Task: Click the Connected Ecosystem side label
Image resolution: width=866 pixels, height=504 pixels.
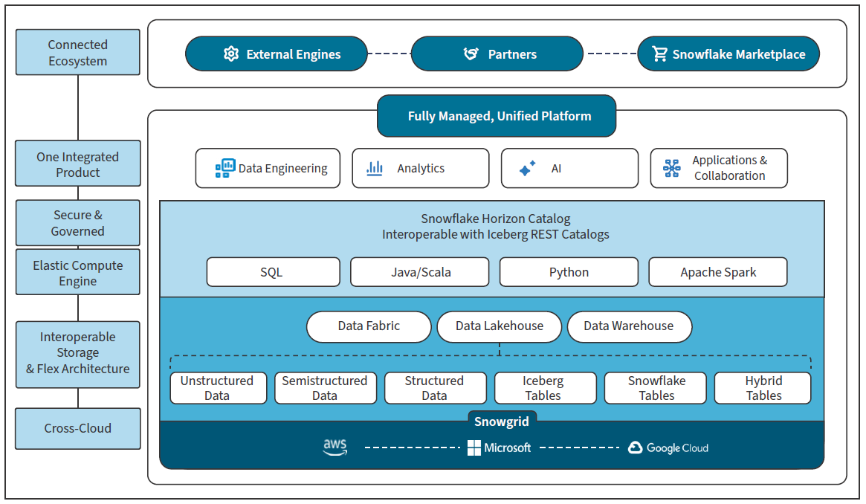Action: [78, 53]
